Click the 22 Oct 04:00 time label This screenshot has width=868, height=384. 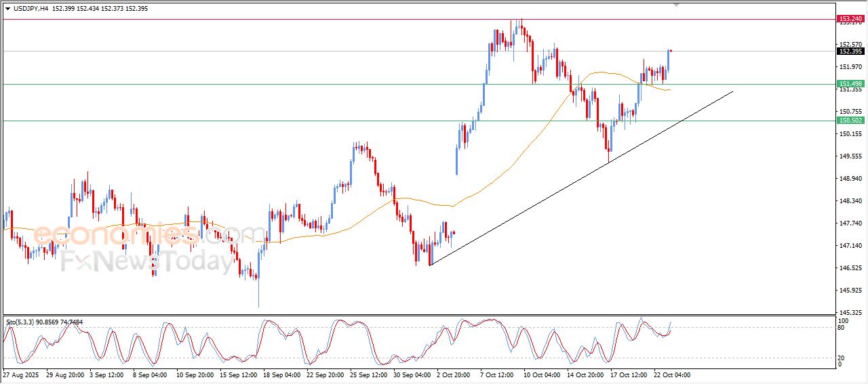coord(671,375)
